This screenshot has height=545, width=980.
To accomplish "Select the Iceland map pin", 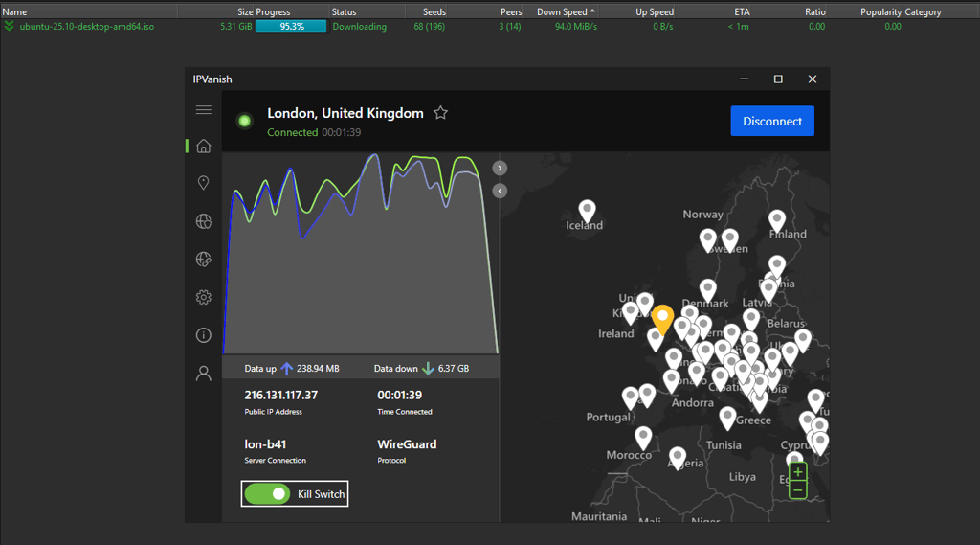I will (x=587, y=212).
